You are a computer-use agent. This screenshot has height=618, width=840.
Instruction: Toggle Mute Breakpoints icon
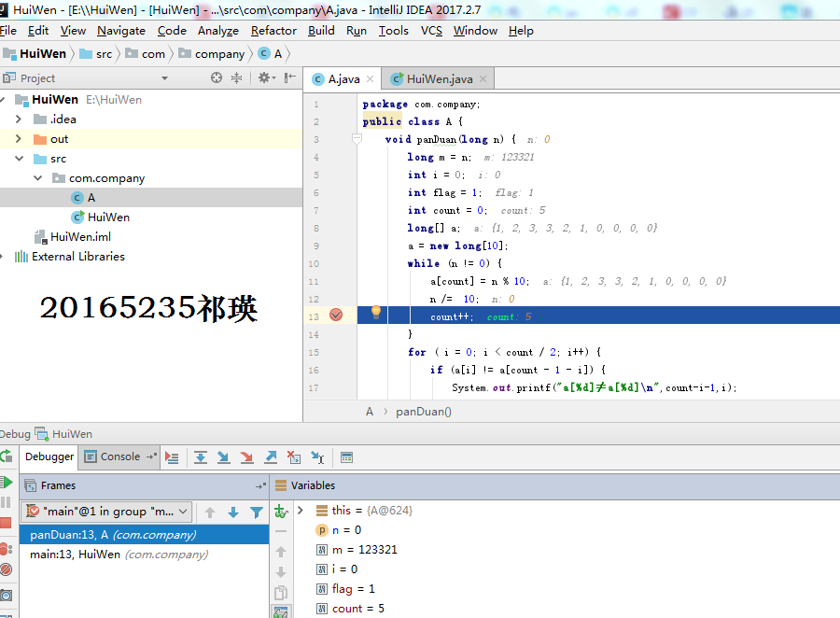(6, 569)
